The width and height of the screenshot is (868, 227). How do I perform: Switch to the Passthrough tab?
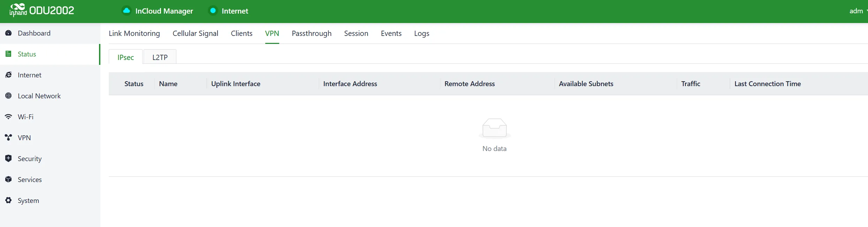click(312, 33)
